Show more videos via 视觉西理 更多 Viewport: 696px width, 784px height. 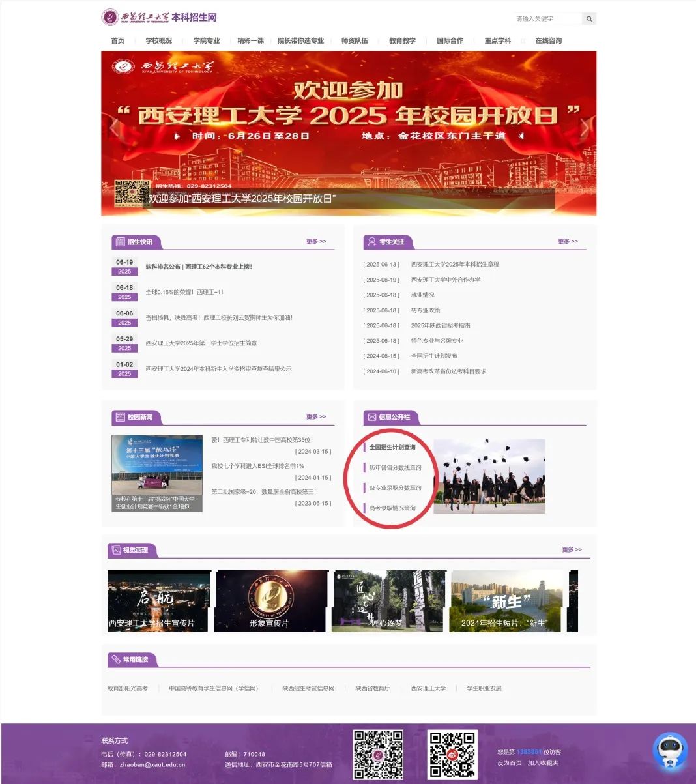(572, 550)
